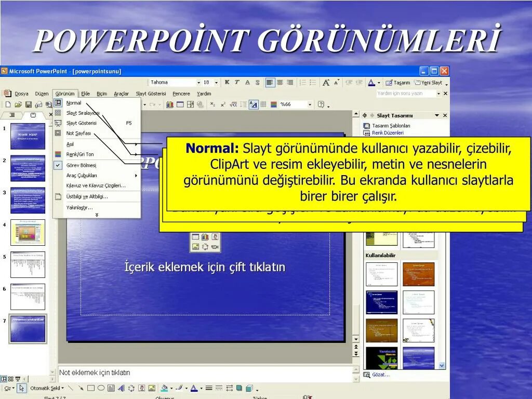
Task: Click the Yeni Slayt button
Action: pos(428,83)
